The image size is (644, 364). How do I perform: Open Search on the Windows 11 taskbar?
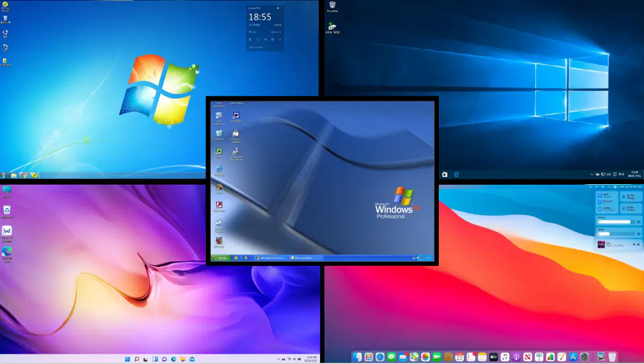point(137,359)
